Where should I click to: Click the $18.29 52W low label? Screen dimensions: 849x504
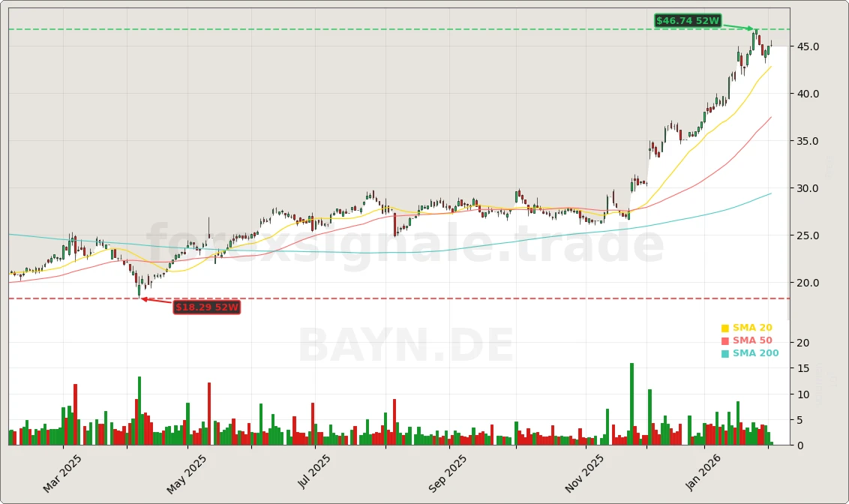point(206,307)
